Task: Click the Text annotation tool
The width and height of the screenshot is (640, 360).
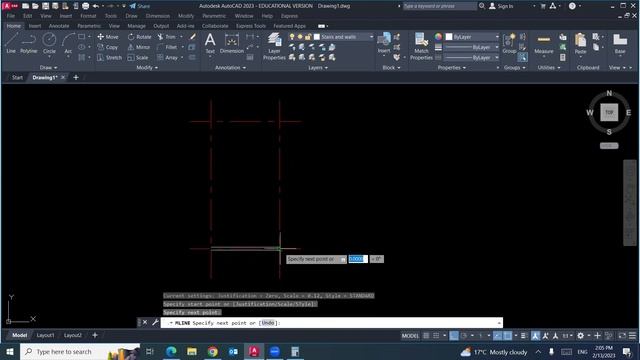Action: coord(210,43)
